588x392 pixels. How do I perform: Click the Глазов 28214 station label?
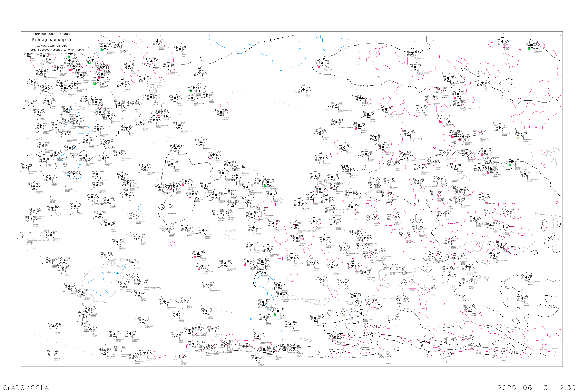tap(127, 90)
